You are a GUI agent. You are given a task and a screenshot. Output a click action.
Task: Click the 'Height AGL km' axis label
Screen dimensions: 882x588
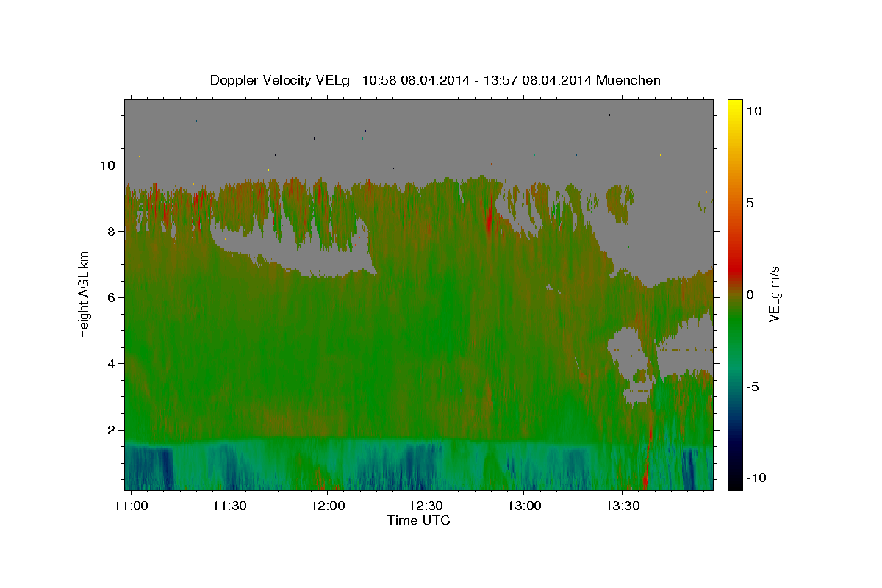[85, 294]
